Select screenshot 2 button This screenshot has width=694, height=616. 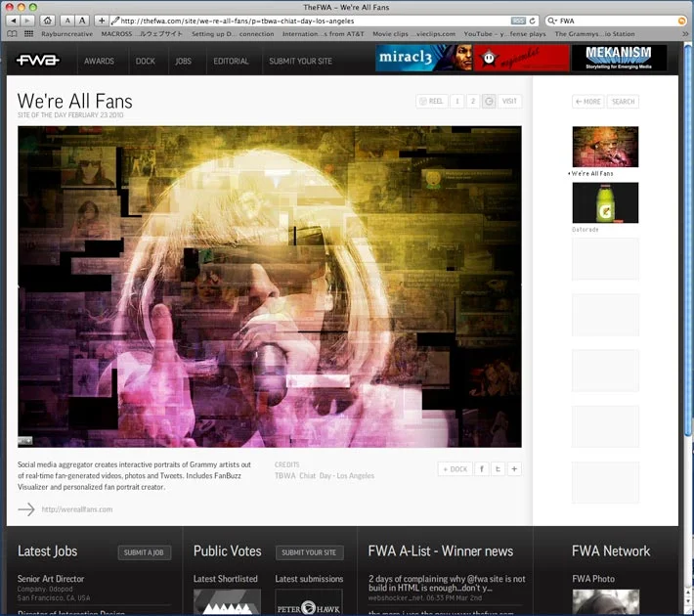coord(473,102)
